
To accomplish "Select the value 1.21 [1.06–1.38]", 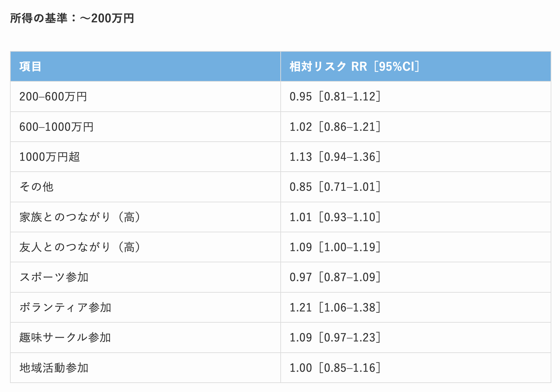I will (335, 308).
